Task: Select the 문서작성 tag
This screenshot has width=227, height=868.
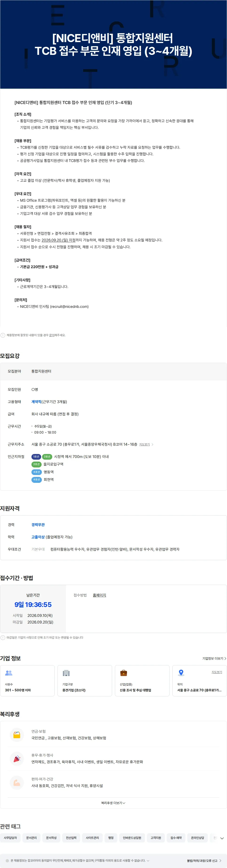Action: 51,838
